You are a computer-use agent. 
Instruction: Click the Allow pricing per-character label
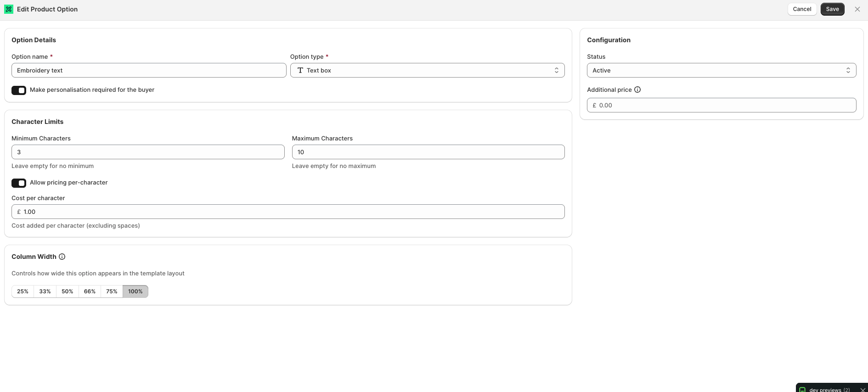tap(68, 182)
